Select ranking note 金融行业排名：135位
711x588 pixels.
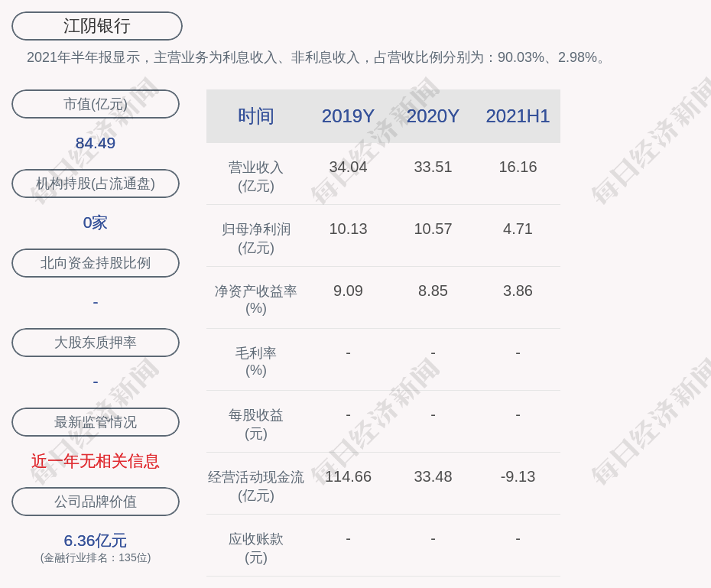coord(96,557)
